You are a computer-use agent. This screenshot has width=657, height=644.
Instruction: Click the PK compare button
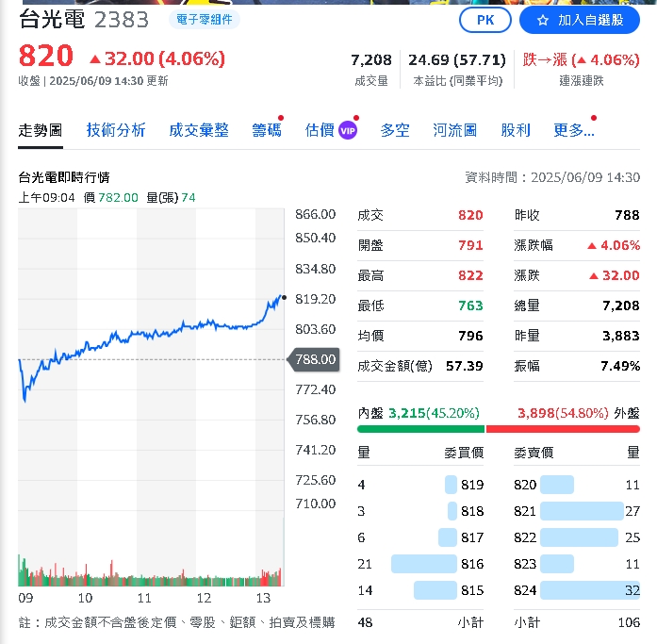[485, 20]
